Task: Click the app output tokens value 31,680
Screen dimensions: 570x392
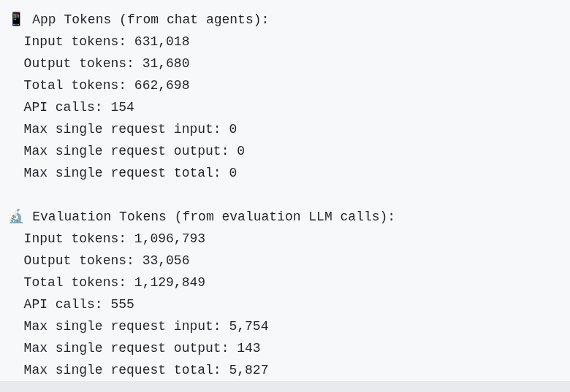Action: [x=166, y=64]
